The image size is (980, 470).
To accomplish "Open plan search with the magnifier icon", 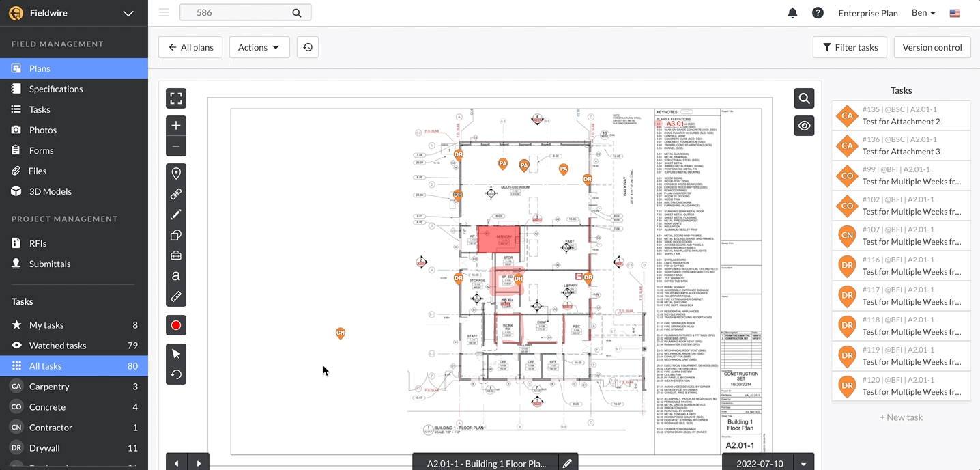I will click(803, 98).
